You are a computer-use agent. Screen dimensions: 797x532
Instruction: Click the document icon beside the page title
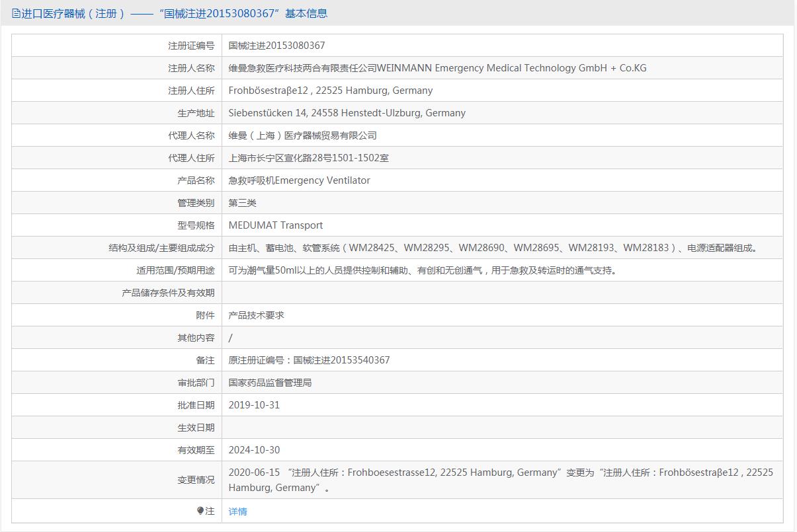(16, 13)
